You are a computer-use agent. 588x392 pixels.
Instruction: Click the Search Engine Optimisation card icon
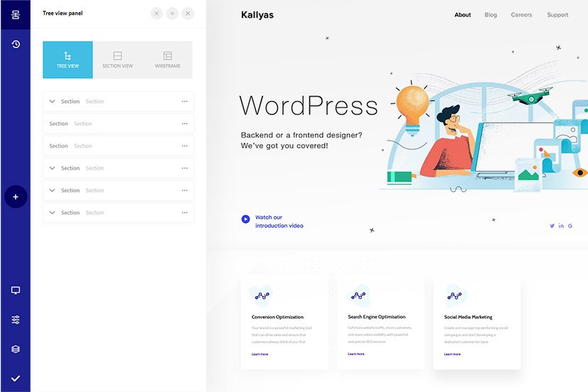click(x=358, y=296)
